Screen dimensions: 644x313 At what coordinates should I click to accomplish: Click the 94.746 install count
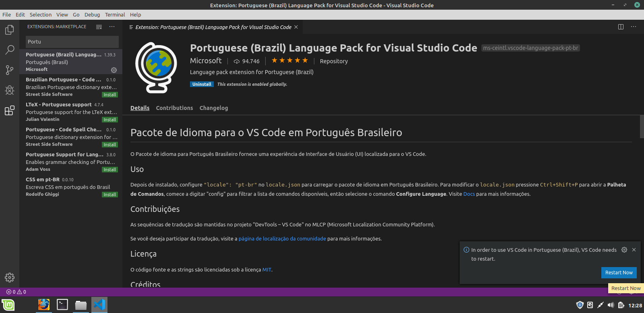point(247,61)
